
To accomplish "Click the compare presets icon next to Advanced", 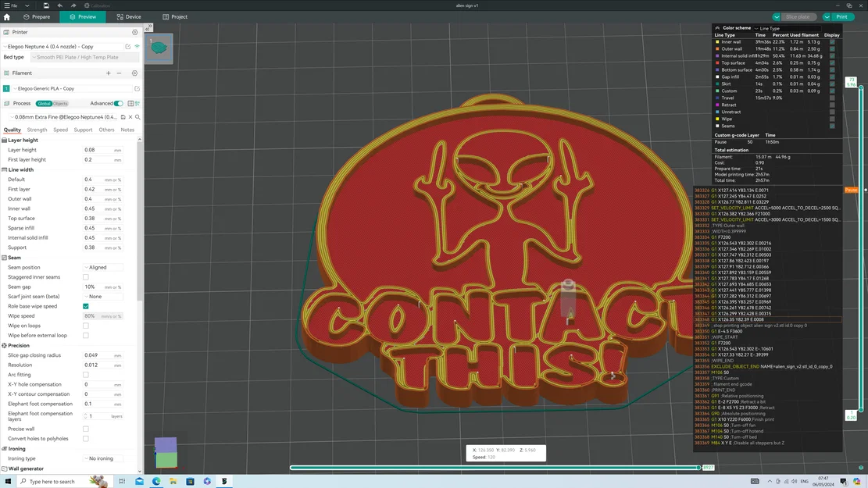I will point(138,104).
